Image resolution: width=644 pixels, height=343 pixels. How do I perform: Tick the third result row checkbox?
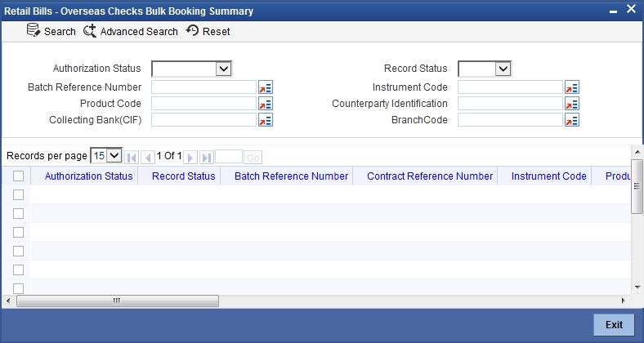(18, 233)
